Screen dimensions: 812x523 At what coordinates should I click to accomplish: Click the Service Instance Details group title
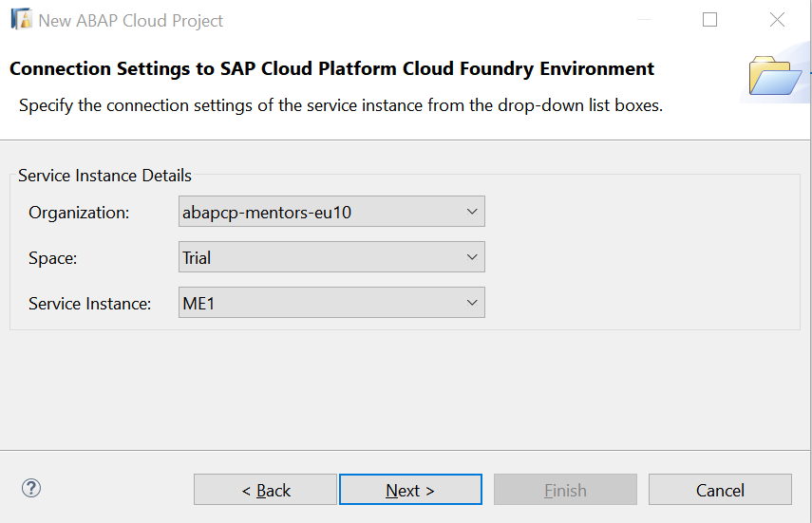point(104,176)
